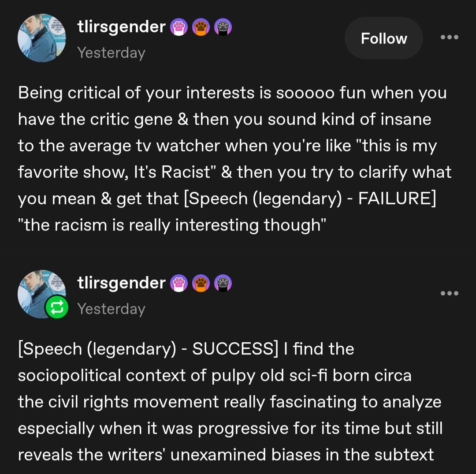Screen dimensions: 476x474
Task: Open tlirsgender username link in first post
Action: 121,27
